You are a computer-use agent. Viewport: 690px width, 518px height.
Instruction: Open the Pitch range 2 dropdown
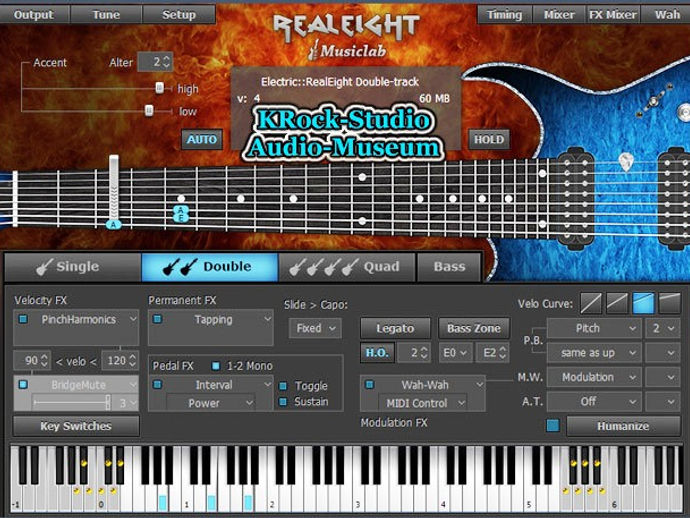pos(663,328)
